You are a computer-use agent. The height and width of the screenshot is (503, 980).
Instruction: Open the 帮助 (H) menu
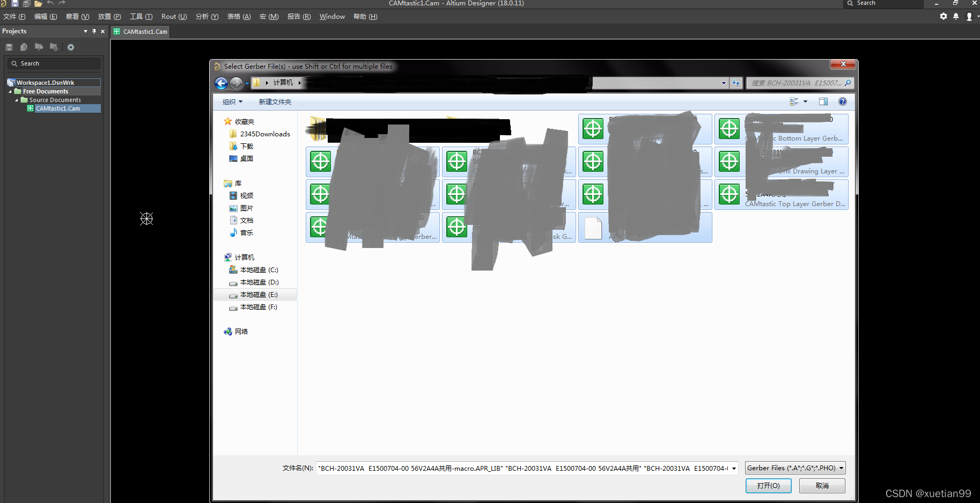pyautogui.click(x=365, y=17)
